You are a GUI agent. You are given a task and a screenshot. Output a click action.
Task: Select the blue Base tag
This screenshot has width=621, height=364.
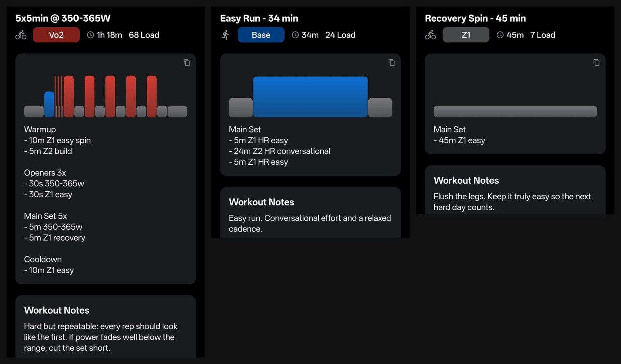tap(261, 35)
